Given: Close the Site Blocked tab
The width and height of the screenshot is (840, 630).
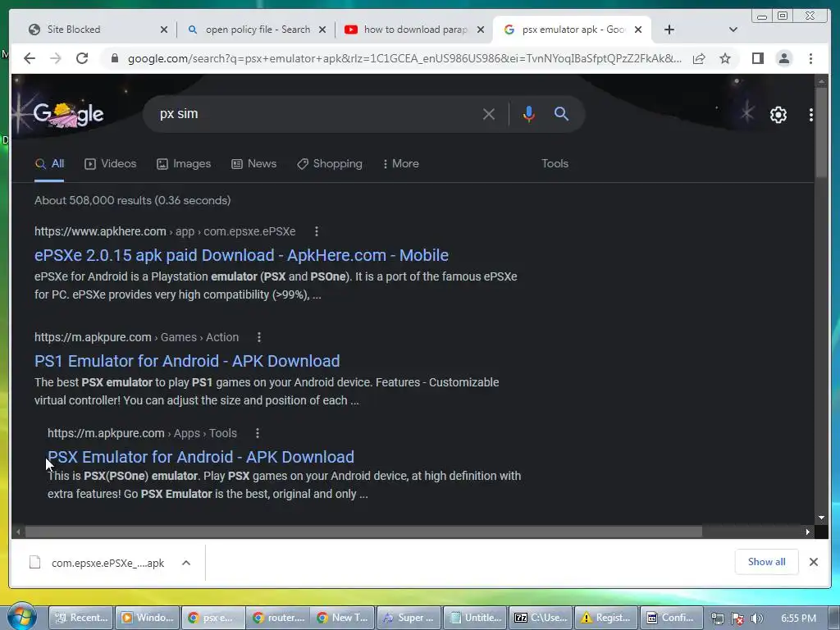Looking at the screenshot, I should tap(164, 30).
